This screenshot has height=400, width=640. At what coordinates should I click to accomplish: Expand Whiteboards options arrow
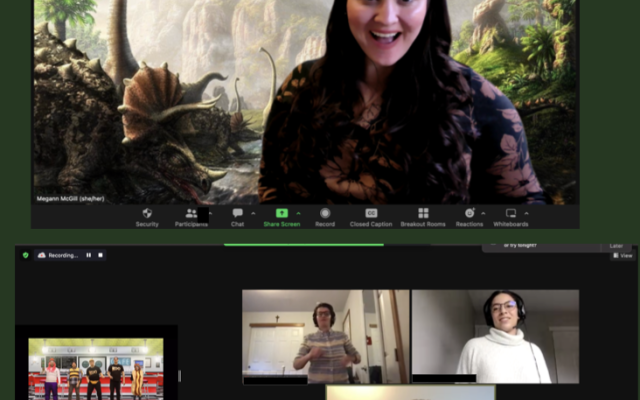click(x=527, y=213)
